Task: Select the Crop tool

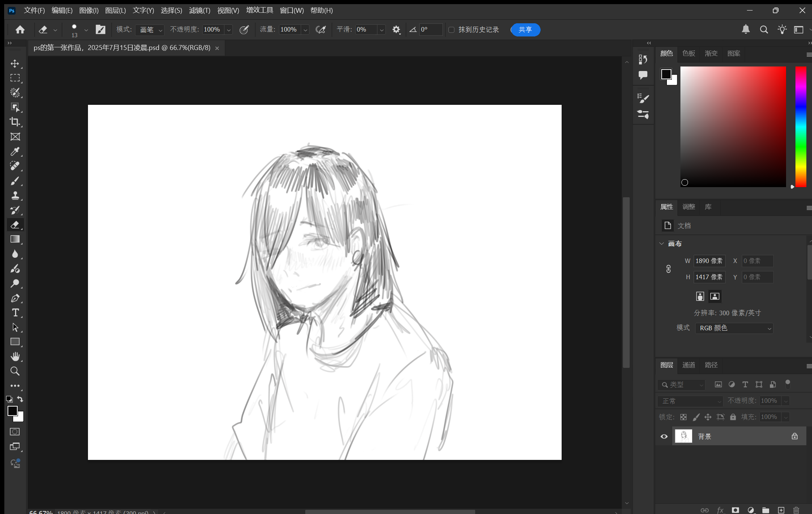Action: (x=15, y=122)
